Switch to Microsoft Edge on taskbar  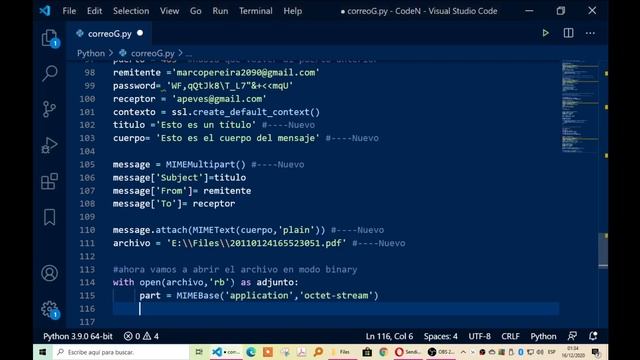tap(251, 352)
